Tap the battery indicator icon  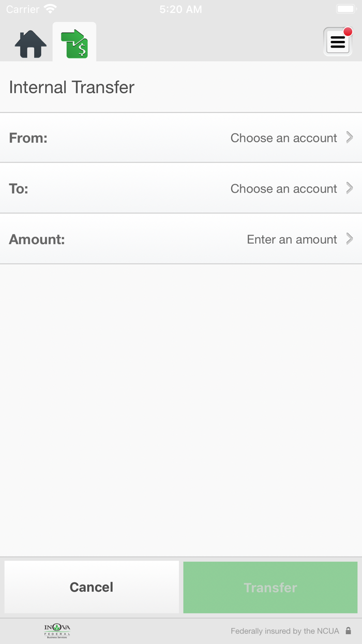(345, 9)
